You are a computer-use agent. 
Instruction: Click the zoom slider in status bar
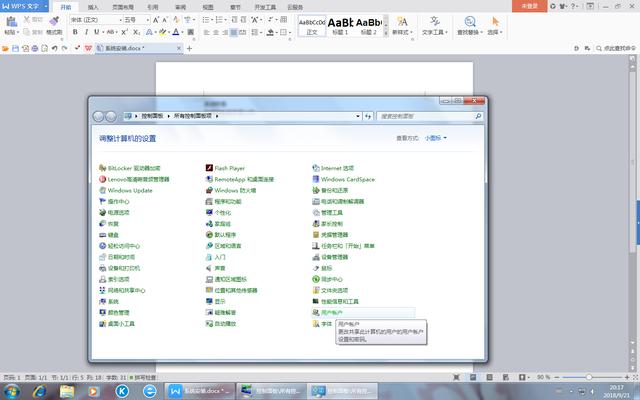589,377
